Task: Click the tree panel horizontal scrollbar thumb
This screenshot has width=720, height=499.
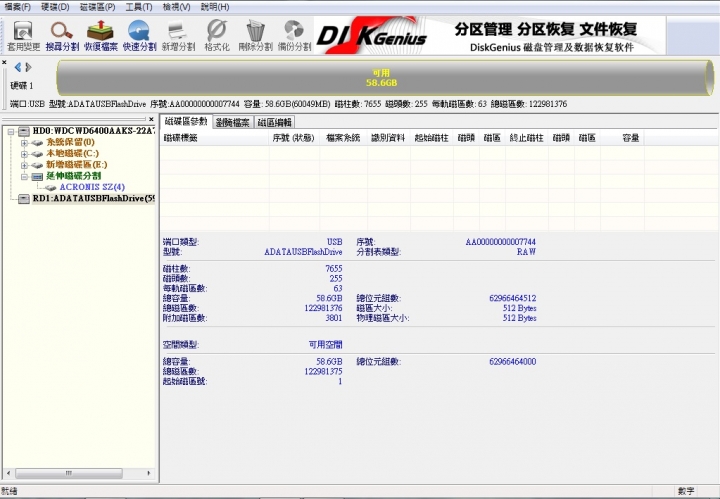Action: point(69,473)
